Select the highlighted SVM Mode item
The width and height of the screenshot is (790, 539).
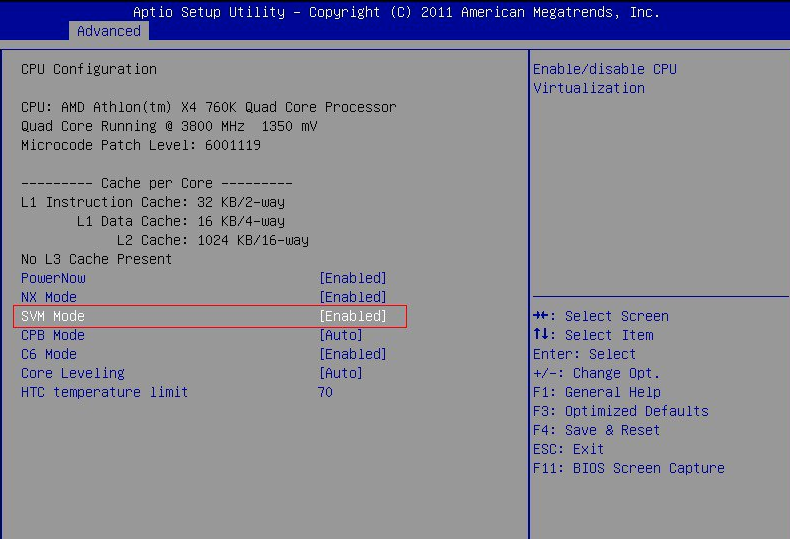click(53, 316)
